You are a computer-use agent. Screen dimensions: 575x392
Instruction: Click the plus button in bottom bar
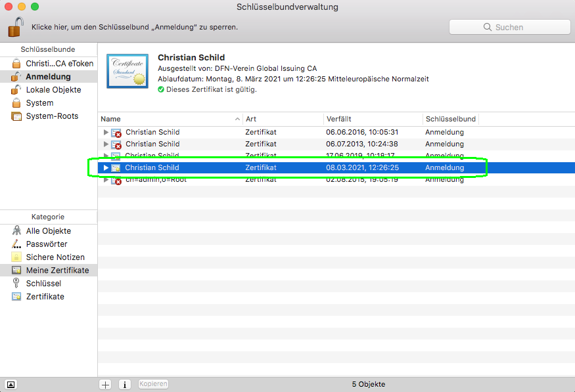click(105, 384)
